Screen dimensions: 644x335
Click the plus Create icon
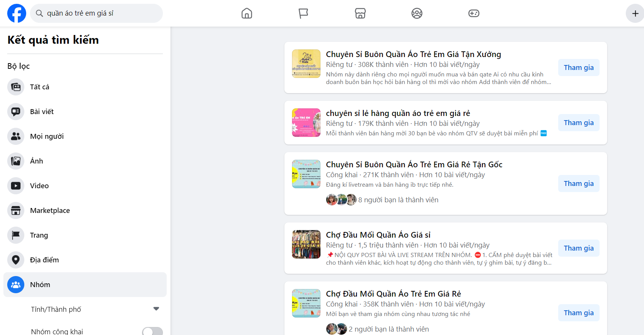pos(635,13)
